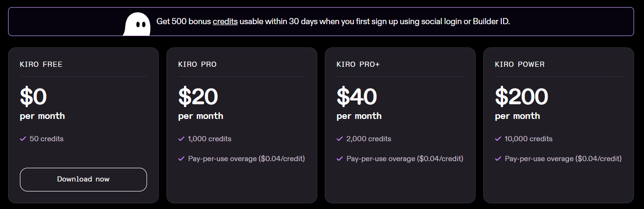The height and width of the screenshot is (209, 644).
Task: Select the Kiro Pro overage checkmark icon
Action: (181, 159)
